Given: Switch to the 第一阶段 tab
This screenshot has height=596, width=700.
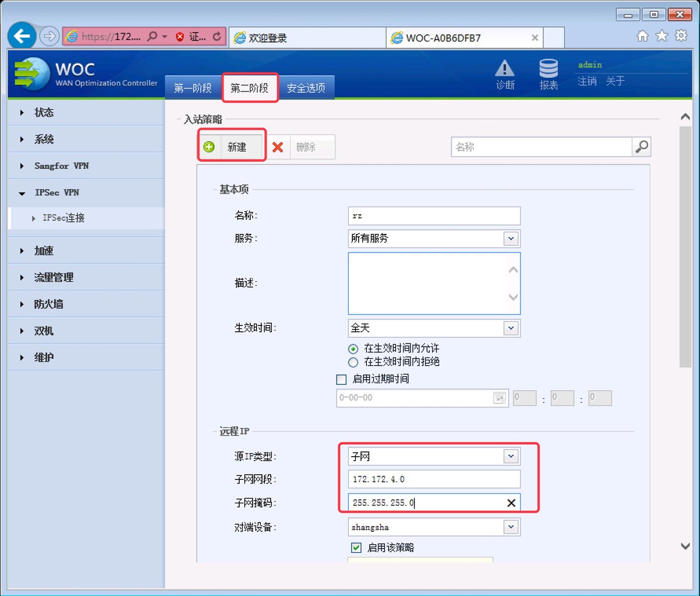Looking at the screenshot, I should click(x=193, y=86).
